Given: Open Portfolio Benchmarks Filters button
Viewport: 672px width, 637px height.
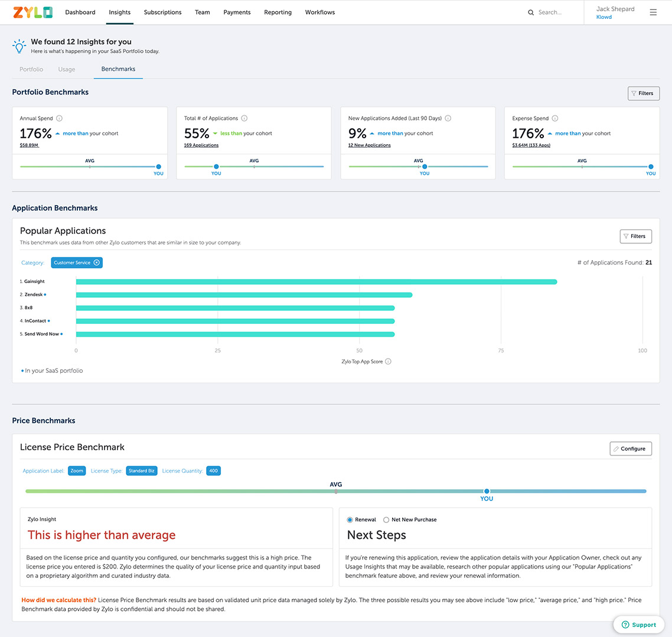Looking at the screenshot, I should [643, 93].
